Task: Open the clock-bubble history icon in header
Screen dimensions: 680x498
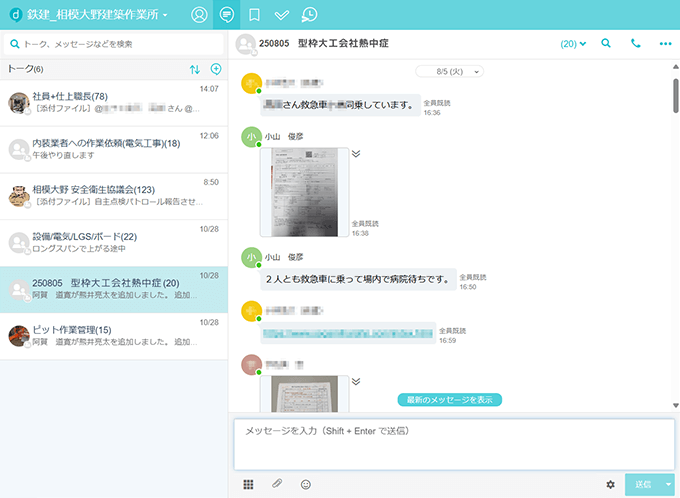Action: point(310,15)
